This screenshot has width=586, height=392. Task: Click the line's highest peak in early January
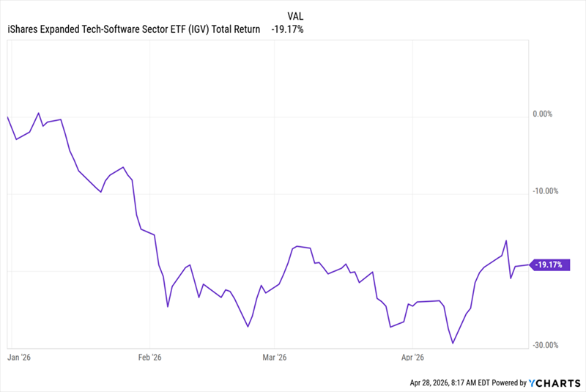[38, 114]
